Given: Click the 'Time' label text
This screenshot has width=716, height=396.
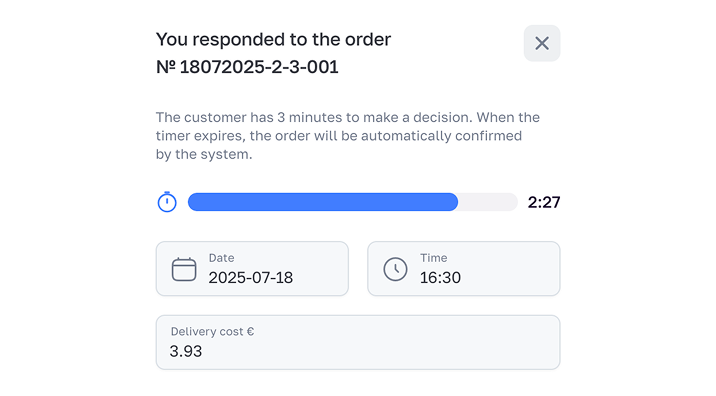Looking at the screenshot, I should click(x=433, y=258).
